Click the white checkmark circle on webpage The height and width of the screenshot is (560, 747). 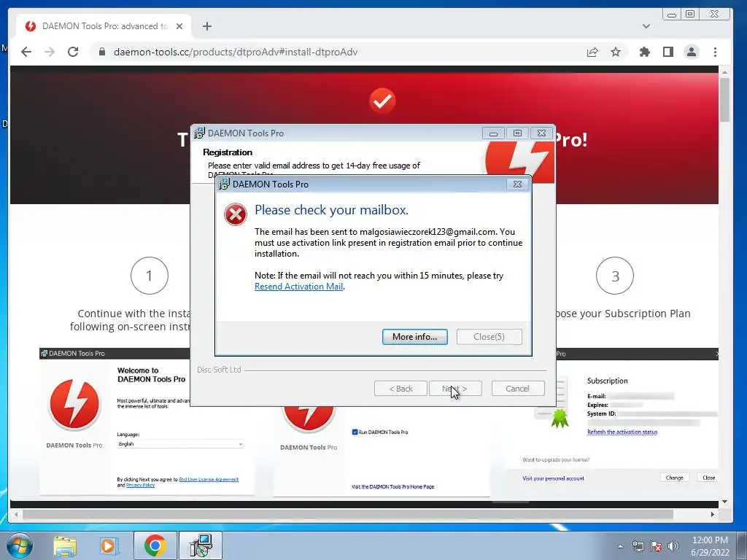click(382, 101)
